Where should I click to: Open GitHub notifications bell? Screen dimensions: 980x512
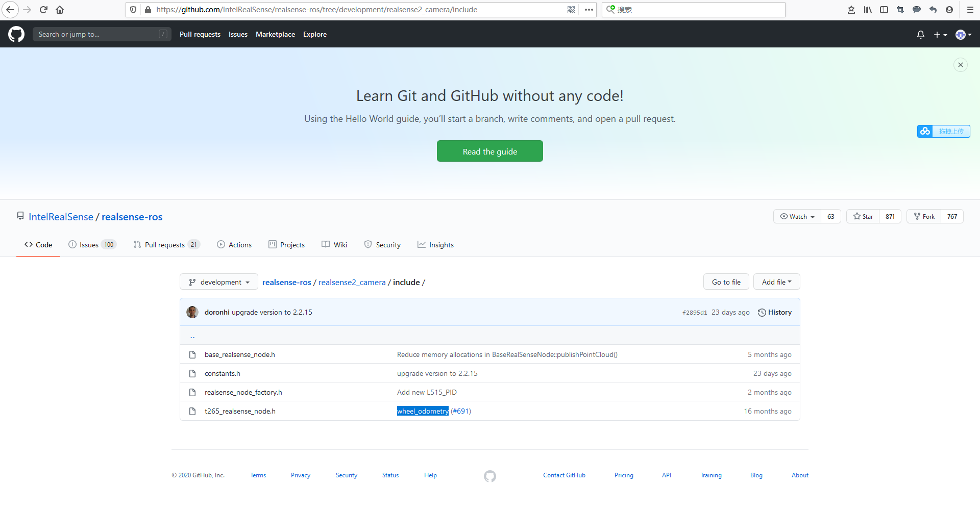pos(921,35)
